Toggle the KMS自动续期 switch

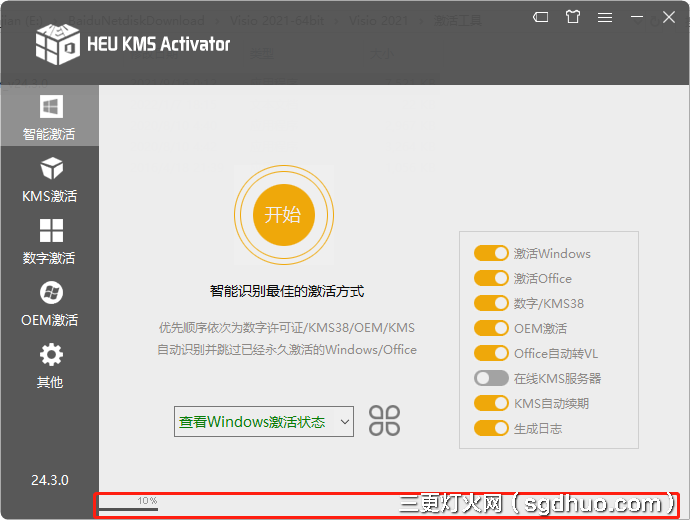pyautogui.click(x=491, y=403)
